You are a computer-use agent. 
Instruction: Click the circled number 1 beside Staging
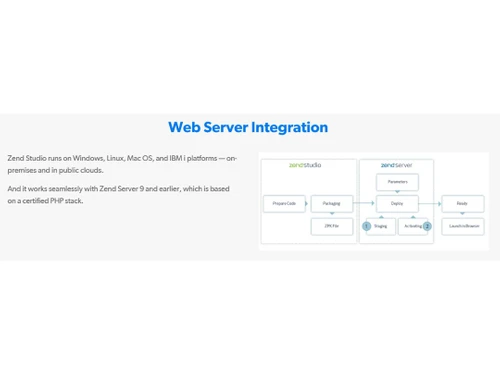(366, 226)
